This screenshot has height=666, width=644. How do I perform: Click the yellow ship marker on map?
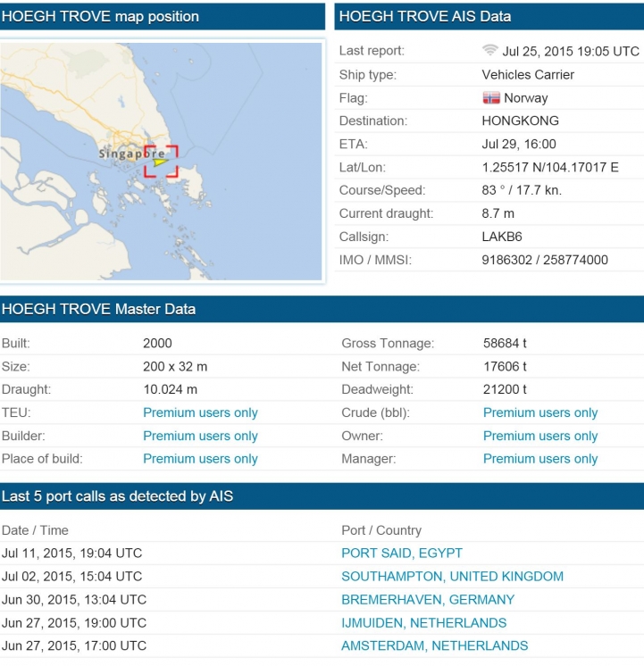160,162
